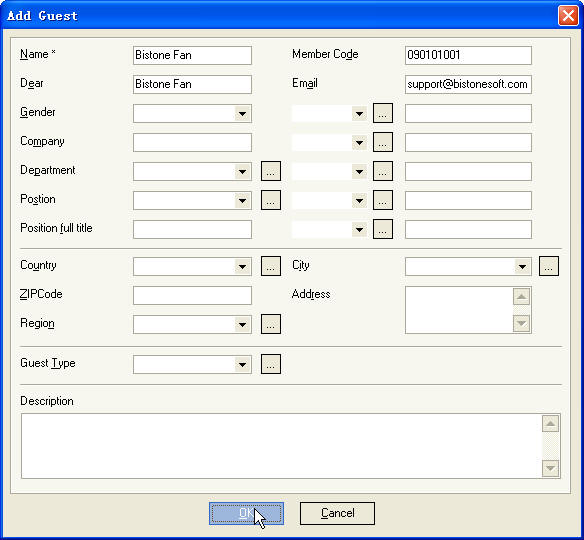The width and height of the screenshot is (584, 540).
Task: Open the ellipsis button beside the Postion dropdown
Action: coord(271,200)
